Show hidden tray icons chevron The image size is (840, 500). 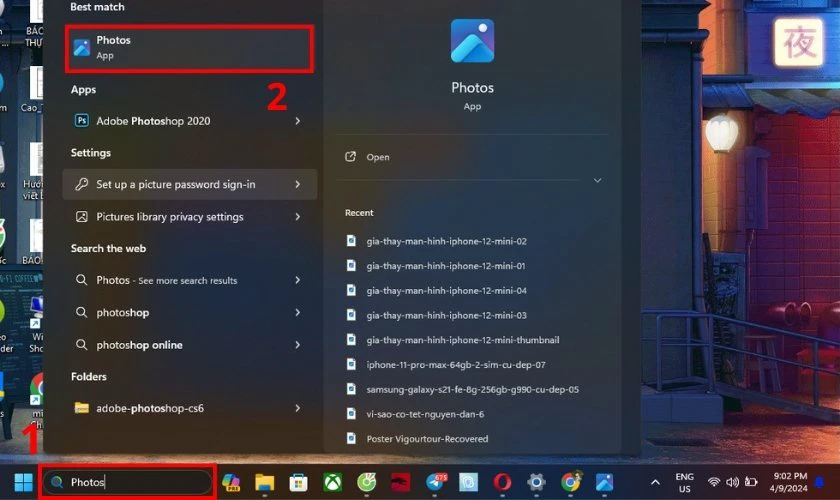[655, 482]
